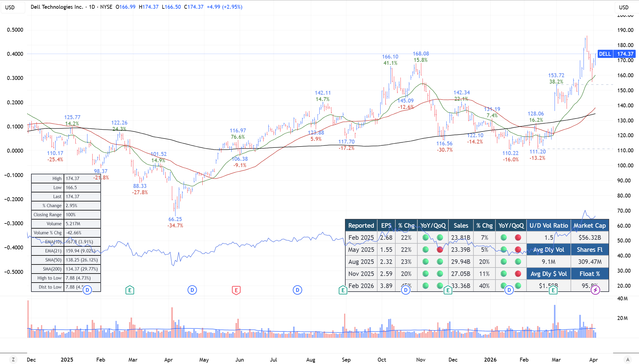Open the right USD currency selector
The height and width of the screenshot is (364, 639).
click(624, 7)
